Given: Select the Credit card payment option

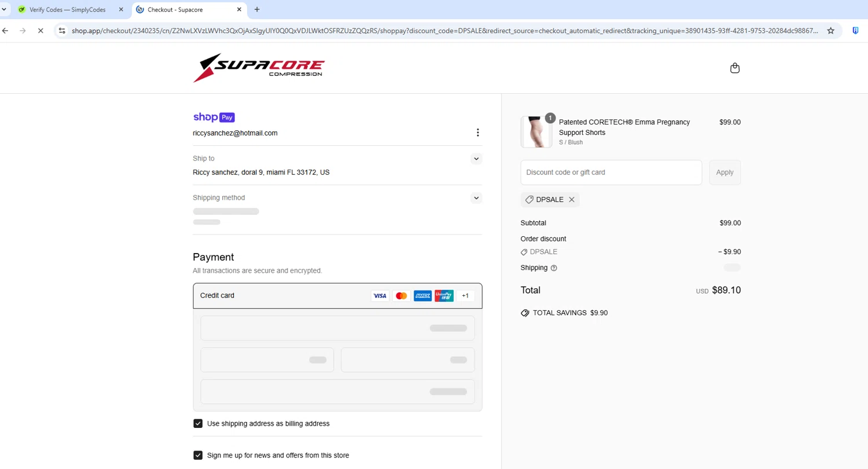Looking at the screenshot, I should point(337,296).
